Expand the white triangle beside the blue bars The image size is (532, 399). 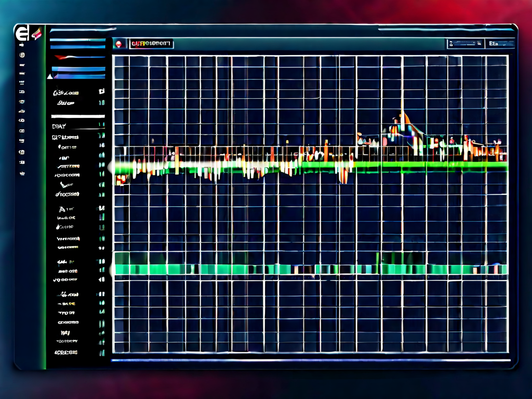(49, 76)
